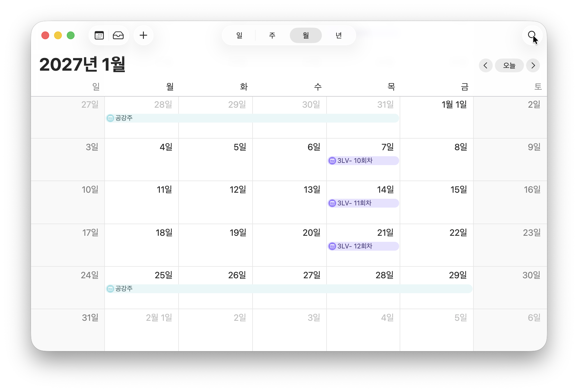
Task: Open the inbox tray icon
Action: point(118,35)
